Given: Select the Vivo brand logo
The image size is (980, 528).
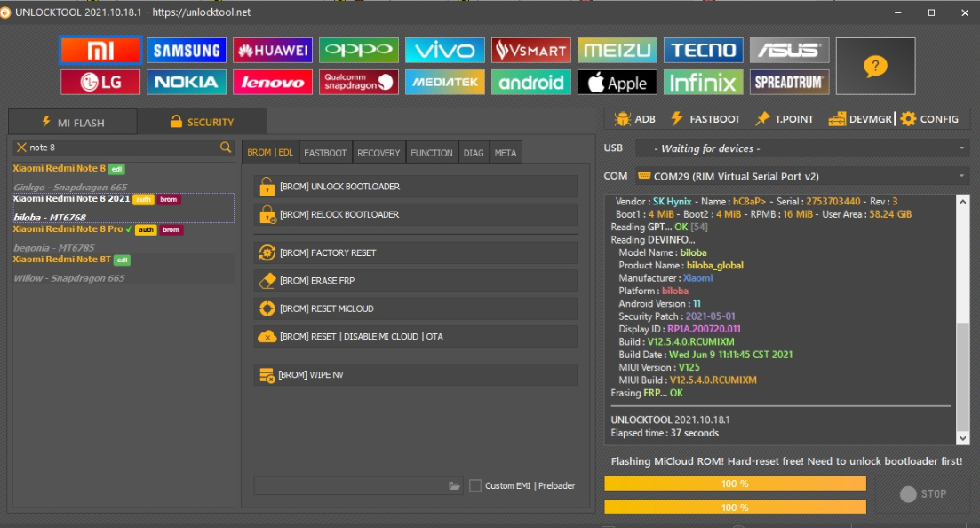Looking at the screenshot, I should click(445, 50).
